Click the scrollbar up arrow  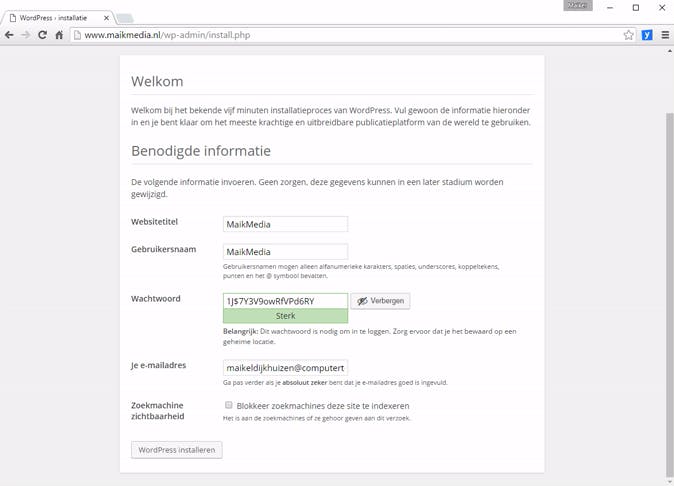[x=669, y=51]
